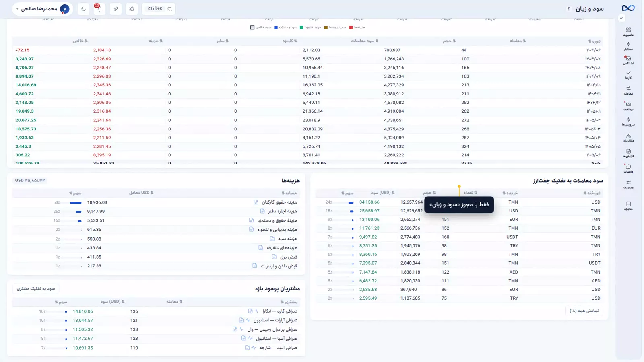This screenshot has width=644, height=362.
Task: Open document icon next to قبض تلفن و اینترنت
Action: 255,266
